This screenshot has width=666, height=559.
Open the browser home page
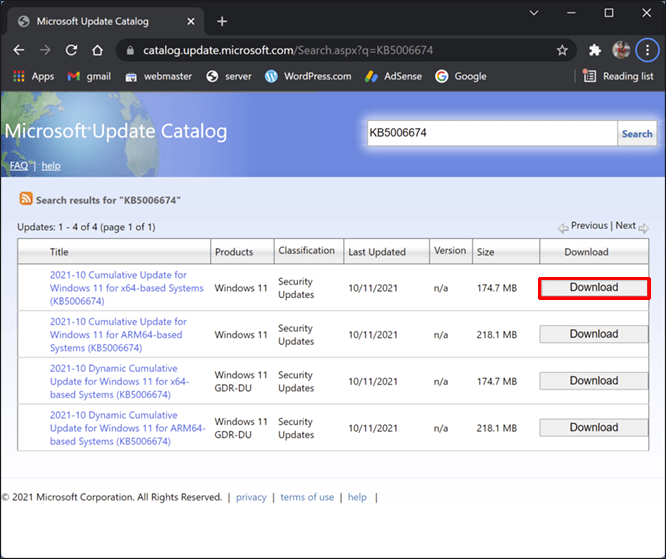(x=98, y=50)
